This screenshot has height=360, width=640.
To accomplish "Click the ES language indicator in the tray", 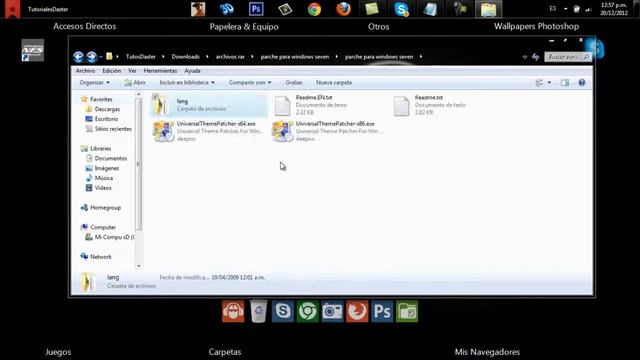I will coord(553,9).
